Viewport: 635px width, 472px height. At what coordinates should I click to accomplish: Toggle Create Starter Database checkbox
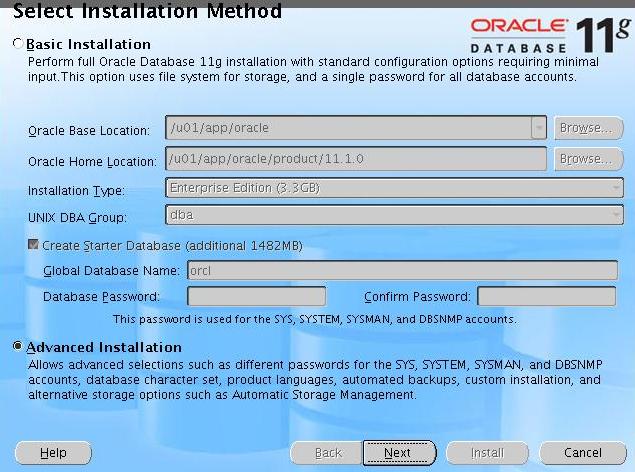pos(33,245)
